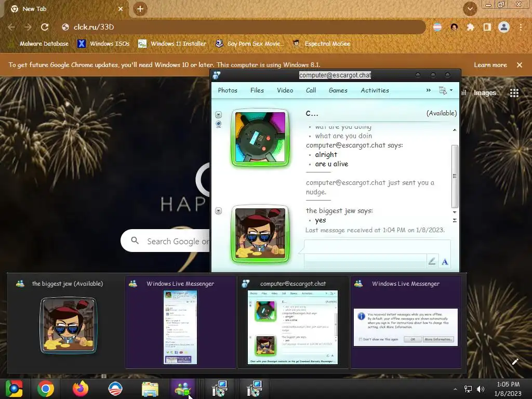Image resolution: width=532 pixels, height=399 pixels.
Task: Reload the page in Chrome
Action: 45,27
